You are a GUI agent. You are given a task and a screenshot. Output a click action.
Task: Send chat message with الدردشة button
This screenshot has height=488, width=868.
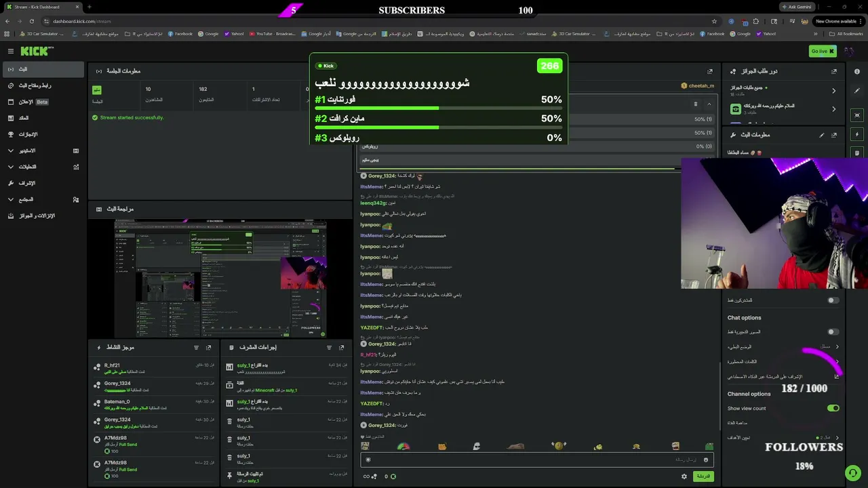703,476
